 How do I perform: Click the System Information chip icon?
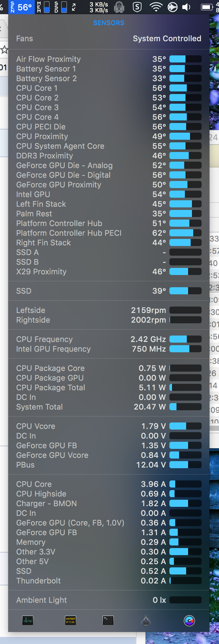(x=146, y=620)
